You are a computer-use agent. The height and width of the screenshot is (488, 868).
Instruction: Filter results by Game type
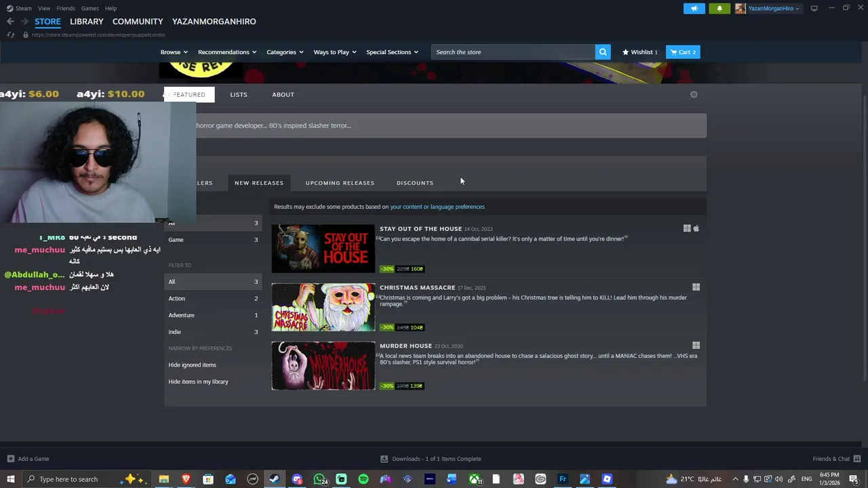point(213,240)
